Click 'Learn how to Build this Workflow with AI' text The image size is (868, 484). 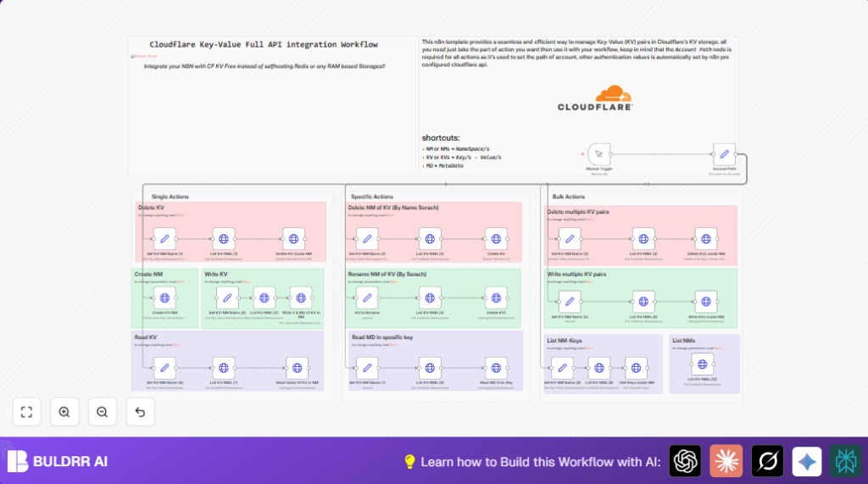(x=540, y=462)
